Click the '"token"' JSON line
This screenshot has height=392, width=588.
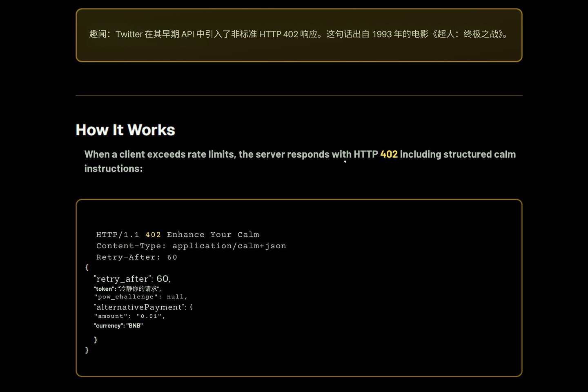click(127, 289)
